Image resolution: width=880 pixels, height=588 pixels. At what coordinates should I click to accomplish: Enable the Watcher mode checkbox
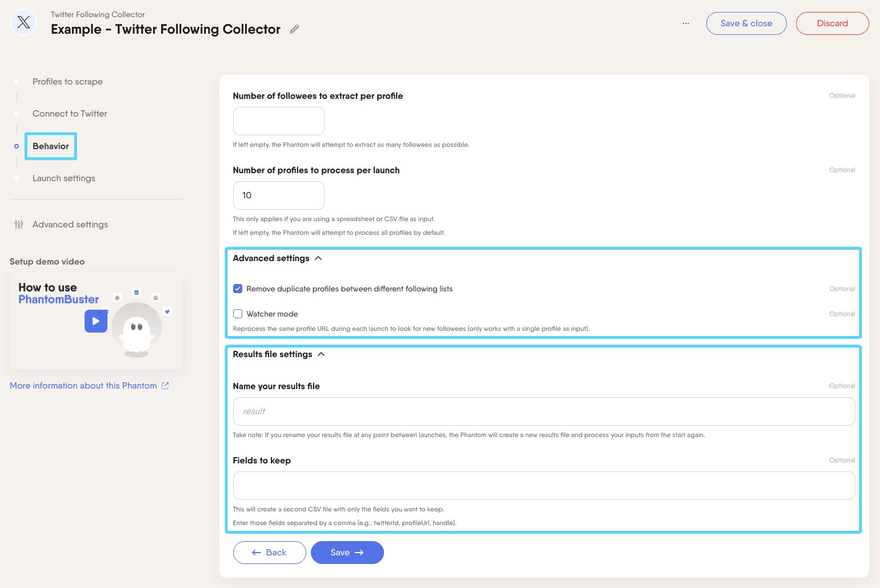coord(238,314)
